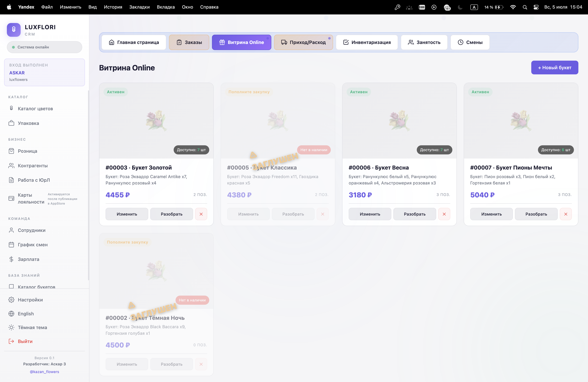The width and height of the screenshot is (588, 382).
Task: Delete Букет Весна with red X
Action: pos(444,214)
